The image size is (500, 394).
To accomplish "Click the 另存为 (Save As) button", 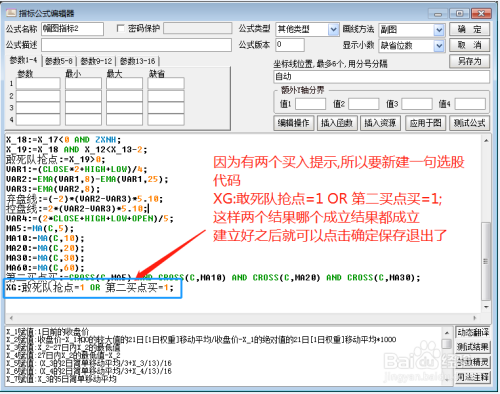I will [x=469, y=61].
